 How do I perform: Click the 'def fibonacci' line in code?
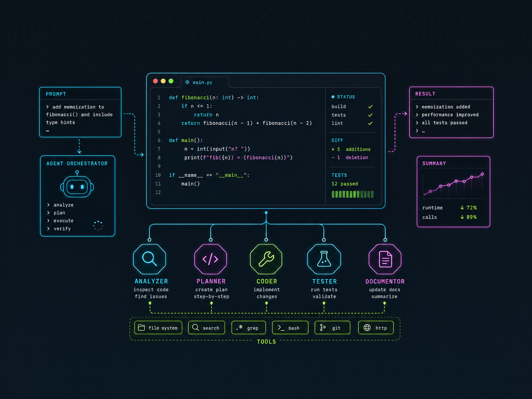pyautogui.click(x=214, y=98)
